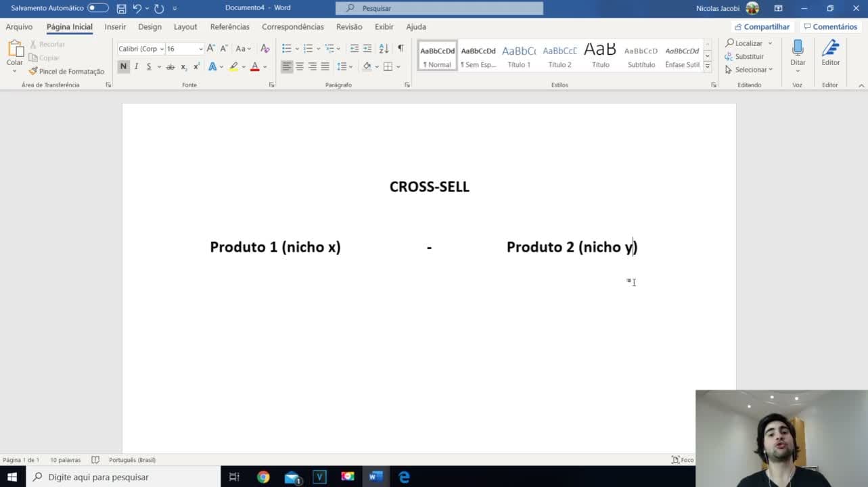Expand the styles gallery
This screenshot has height=487, width=868.
pos(708,67)
